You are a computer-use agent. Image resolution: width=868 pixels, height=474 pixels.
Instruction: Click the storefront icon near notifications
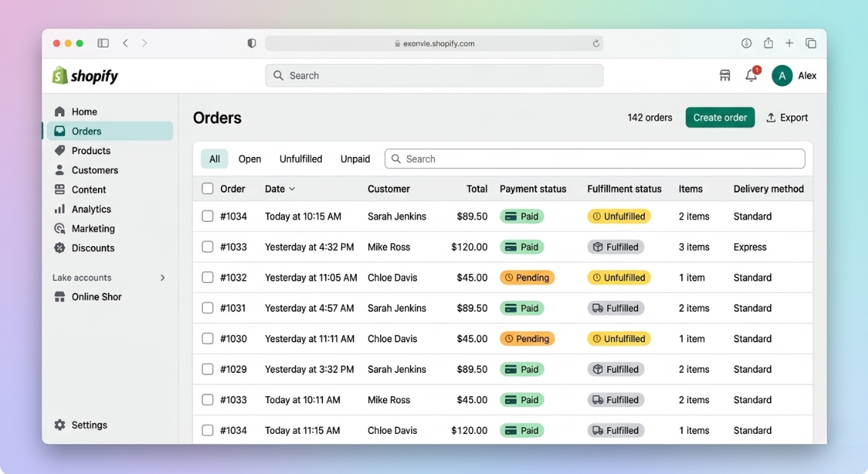[x=725, y=75]
